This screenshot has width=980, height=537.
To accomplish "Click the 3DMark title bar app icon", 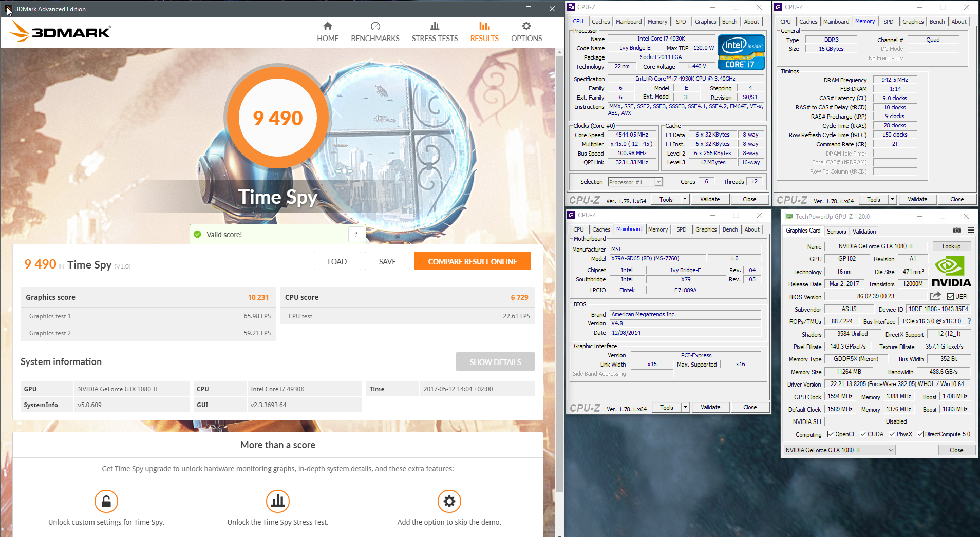I will click(9, 9).
